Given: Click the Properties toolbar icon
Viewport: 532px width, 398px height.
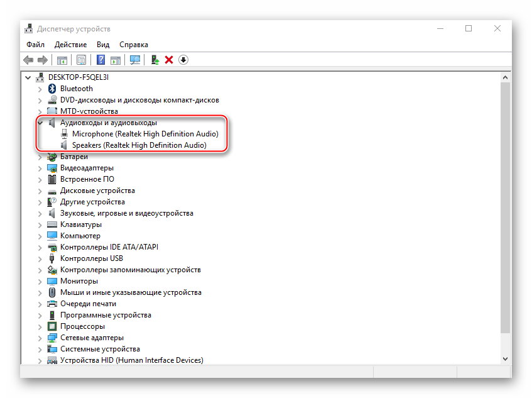Looking at the screenshot, I should (81, 60).
